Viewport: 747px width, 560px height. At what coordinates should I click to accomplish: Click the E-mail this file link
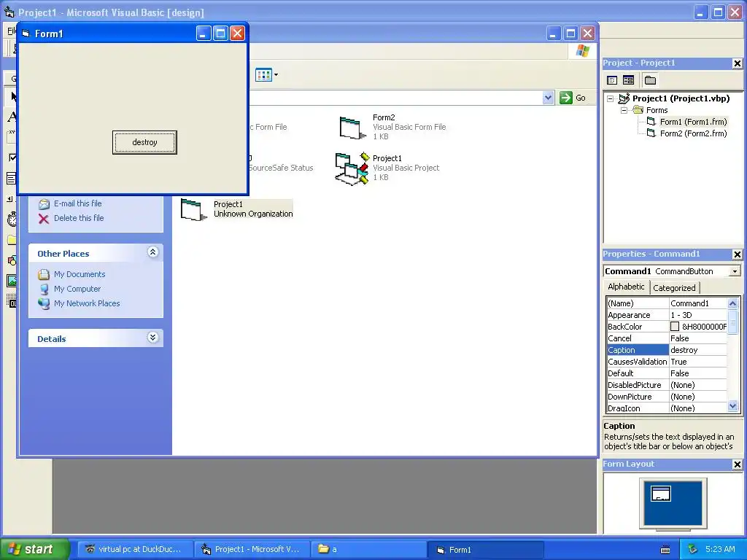pyautogui.click(x=77, y=203)
